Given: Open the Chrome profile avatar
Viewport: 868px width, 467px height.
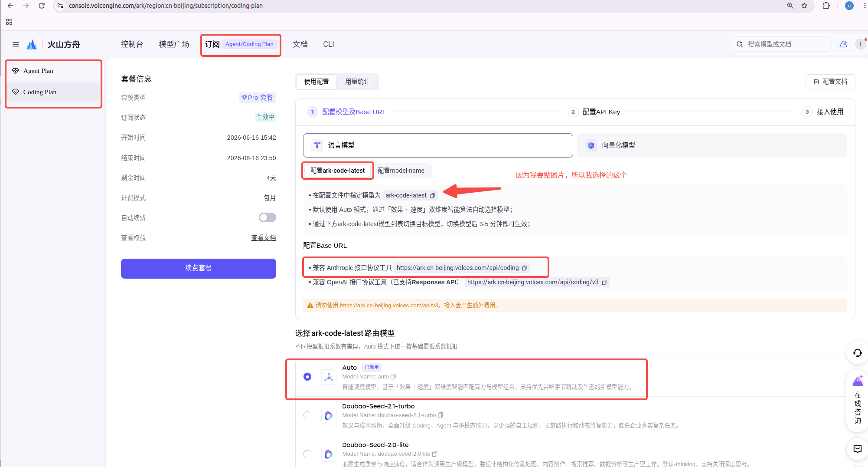Looking at the screenshot, I should [849, 6].
